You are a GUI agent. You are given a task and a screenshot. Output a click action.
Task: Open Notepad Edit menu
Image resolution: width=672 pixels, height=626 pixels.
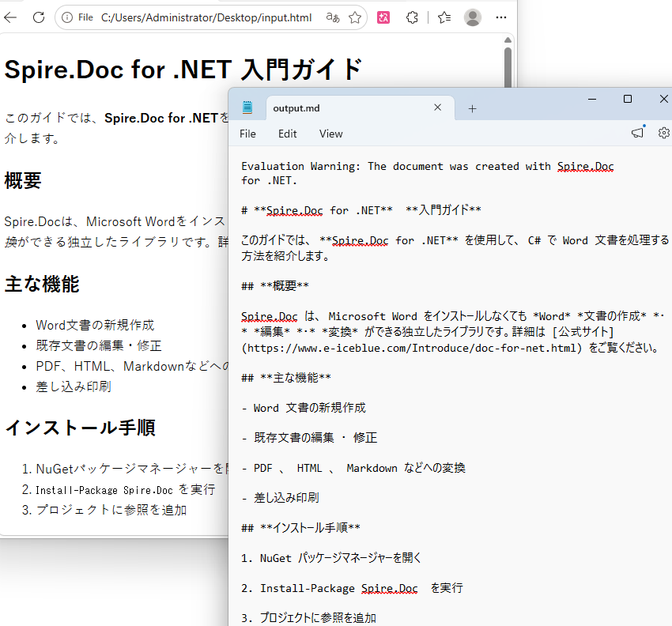point(287,134)
